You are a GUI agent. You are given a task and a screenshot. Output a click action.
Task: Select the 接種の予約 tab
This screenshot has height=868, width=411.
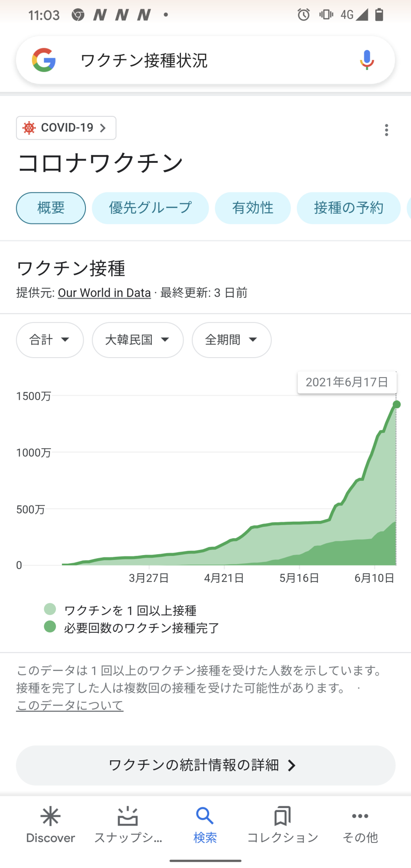pyautogui.click(x=349, y=208)
